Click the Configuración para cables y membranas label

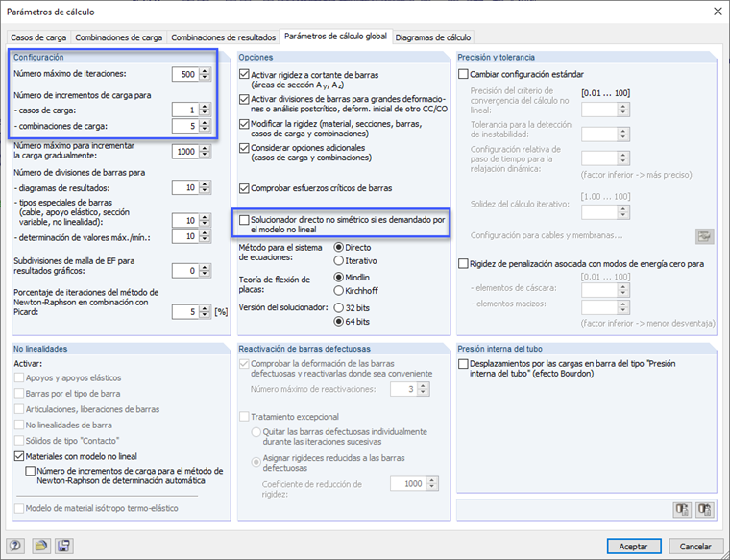point(547,235)
